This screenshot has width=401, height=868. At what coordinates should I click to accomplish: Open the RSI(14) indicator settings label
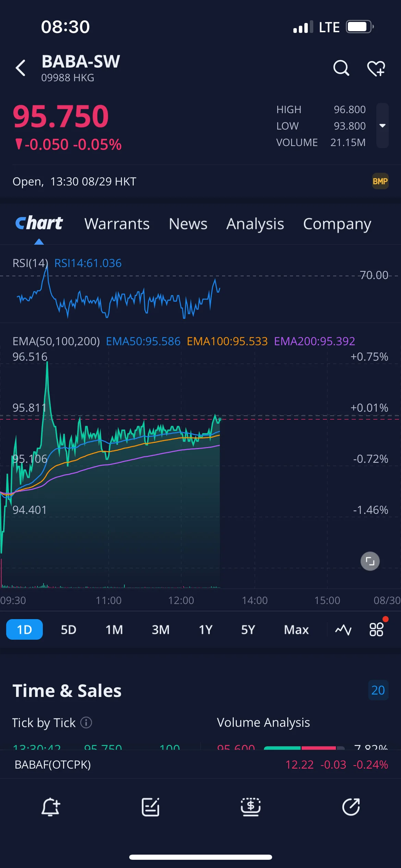30,263
